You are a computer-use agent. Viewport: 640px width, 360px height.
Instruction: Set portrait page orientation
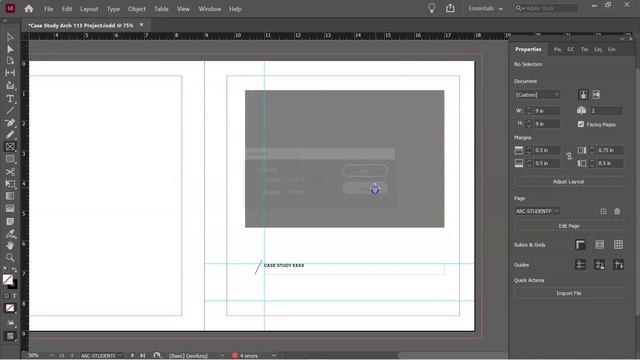[x=583, y=95]
